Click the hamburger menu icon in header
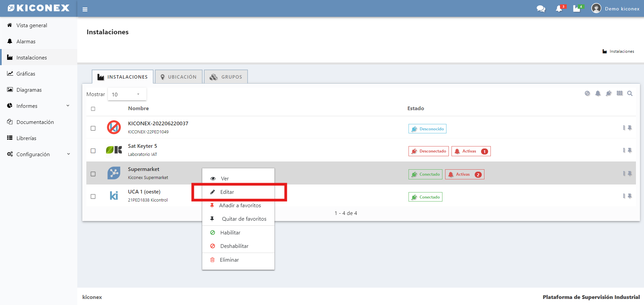 tap(85, 9)
